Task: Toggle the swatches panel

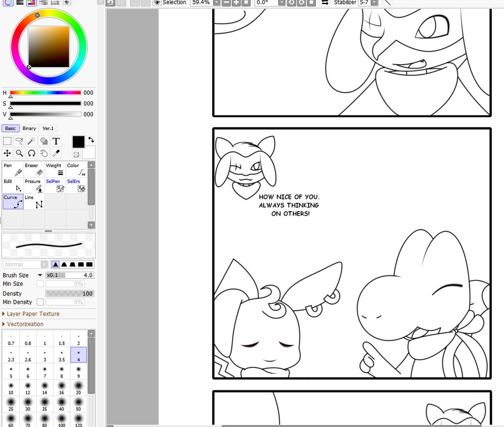Action: pyautogui.click(x=55, y=2)
